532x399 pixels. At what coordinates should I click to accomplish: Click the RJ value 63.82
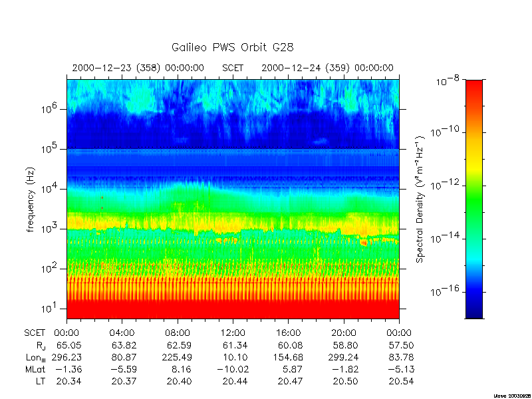coord(124,345)
